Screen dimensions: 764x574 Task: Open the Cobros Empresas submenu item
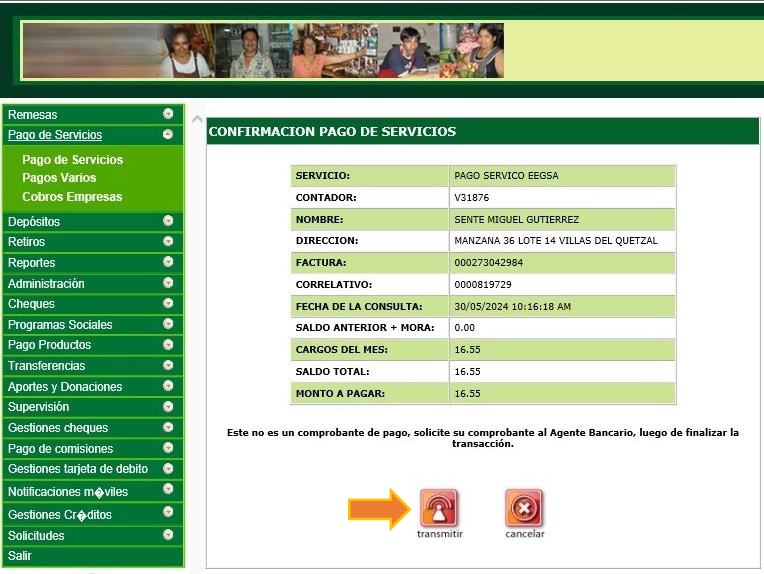click(x=72, y=197)
